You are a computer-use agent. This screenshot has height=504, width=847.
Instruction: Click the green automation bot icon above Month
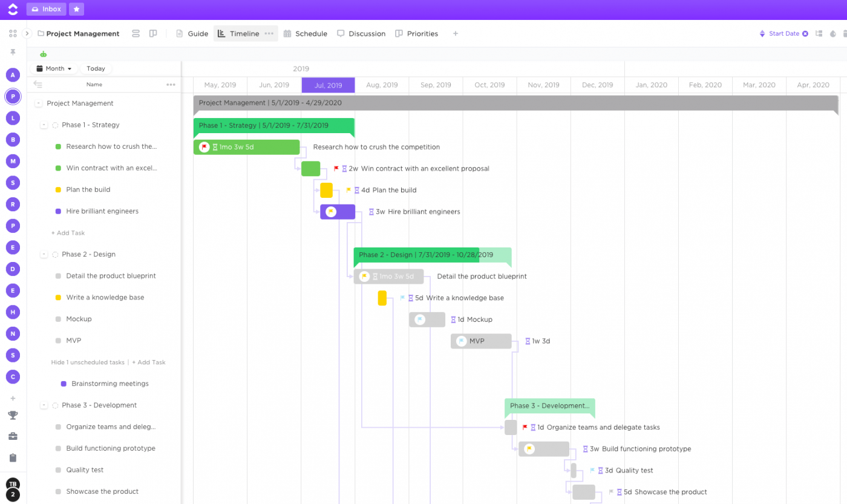[x=42, y=54]
